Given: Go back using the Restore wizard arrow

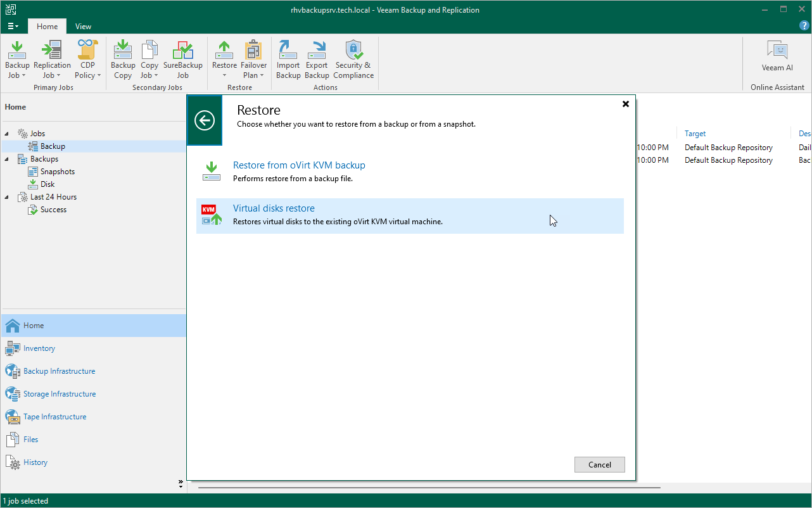Looking at the screenshot, I should click(x=205, y=120).
